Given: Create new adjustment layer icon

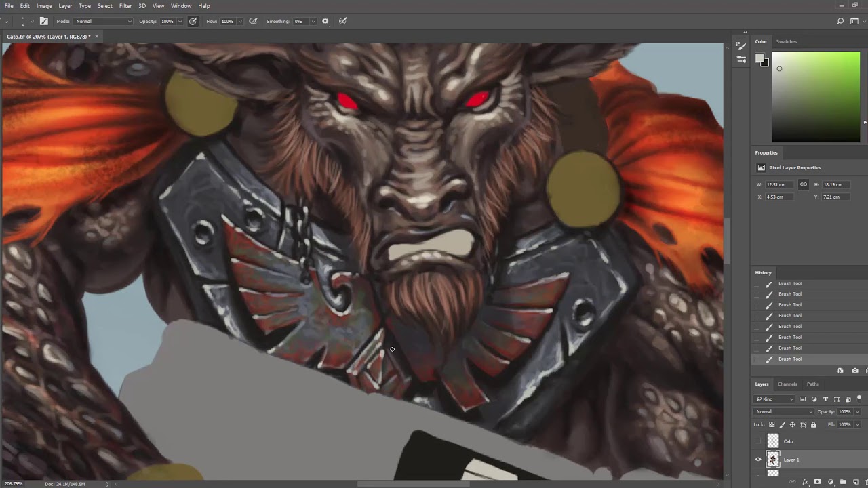Looking at the screenshot, I should 831,482.
